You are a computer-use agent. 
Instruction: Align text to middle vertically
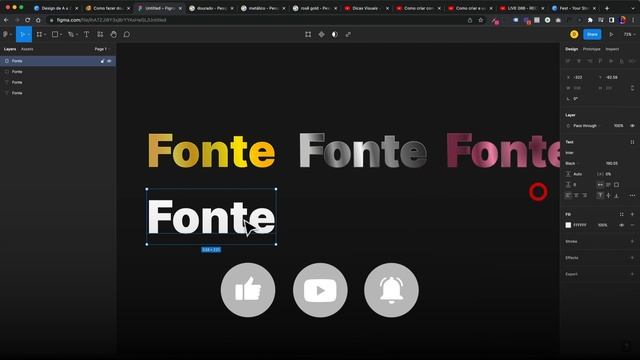click(x=608, y=196)
